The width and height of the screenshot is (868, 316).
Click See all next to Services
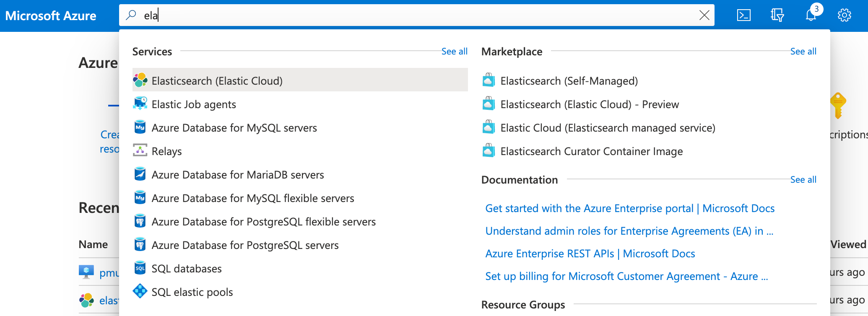(x=454, y=52)
